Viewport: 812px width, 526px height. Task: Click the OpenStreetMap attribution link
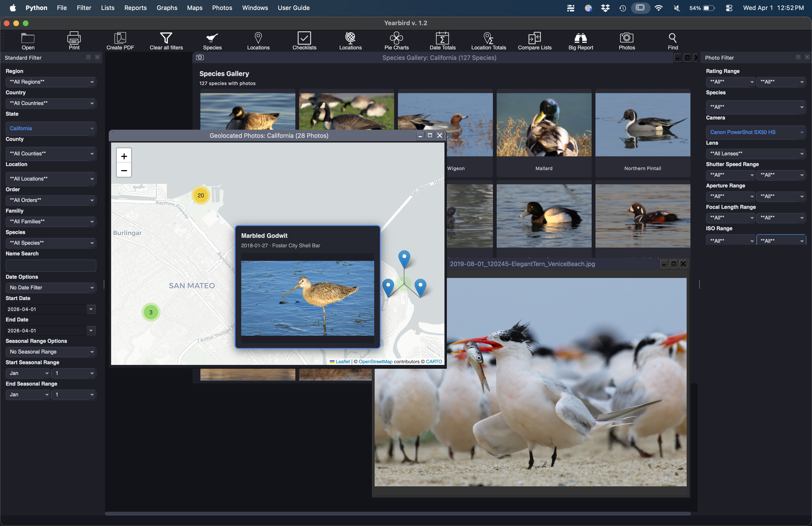coord(375,361)
